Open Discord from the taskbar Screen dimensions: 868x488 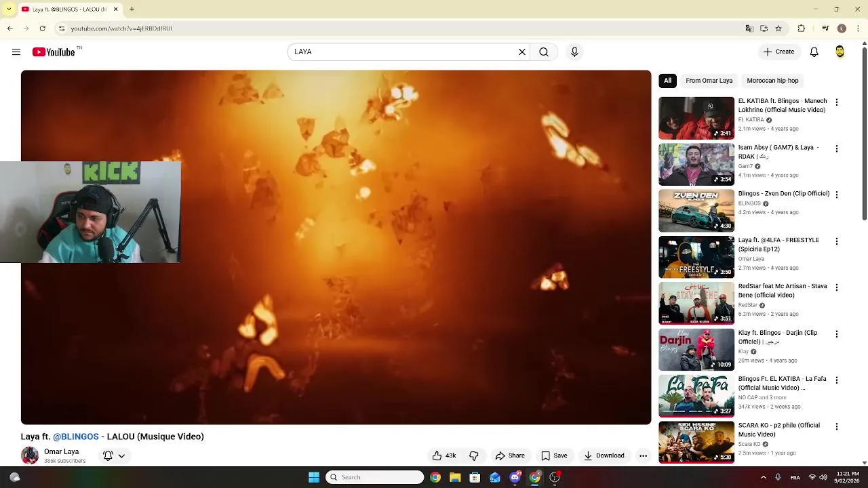pos(515,477)
